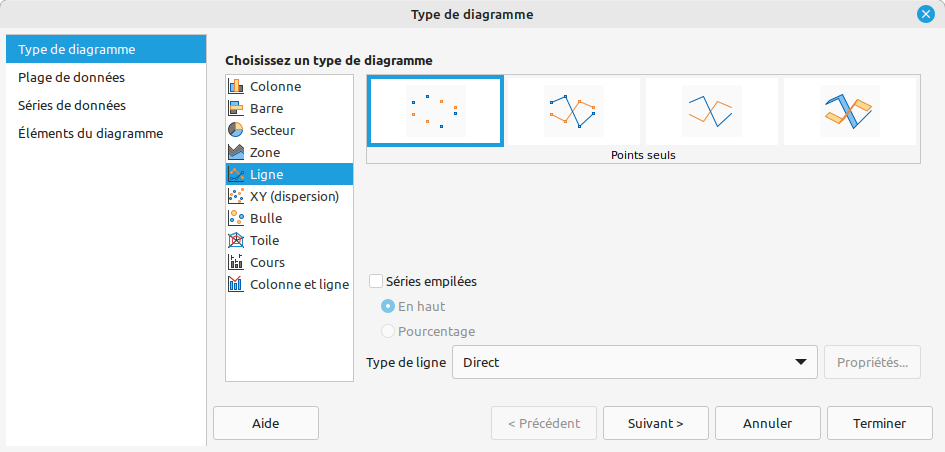Select the Bulle bubble chart icon
Viewport: 945px width, 452px height.
point(237,219)
